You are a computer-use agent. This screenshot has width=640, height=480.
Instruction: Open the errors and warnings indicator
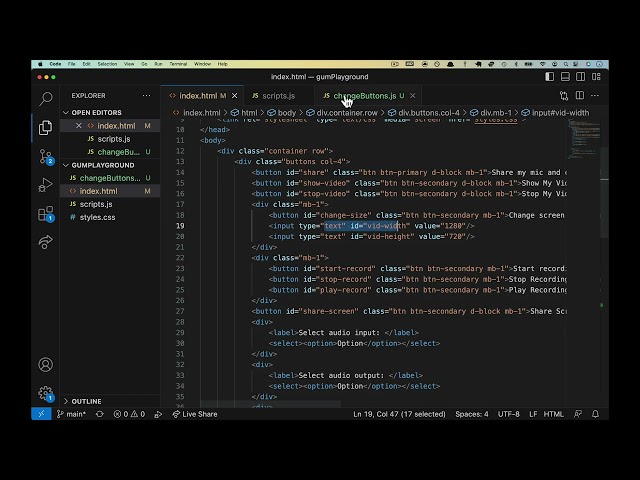[x=129, y=414]
